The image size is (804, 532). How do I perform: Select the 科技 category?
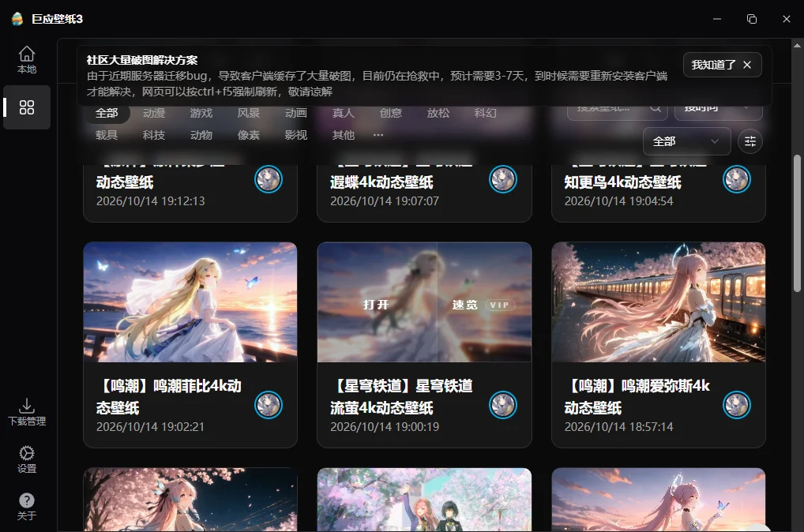(154, 135)
